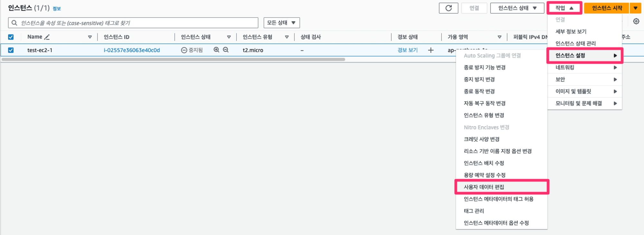
Task: Open the 정보 link by title
Action: point(57,9)
